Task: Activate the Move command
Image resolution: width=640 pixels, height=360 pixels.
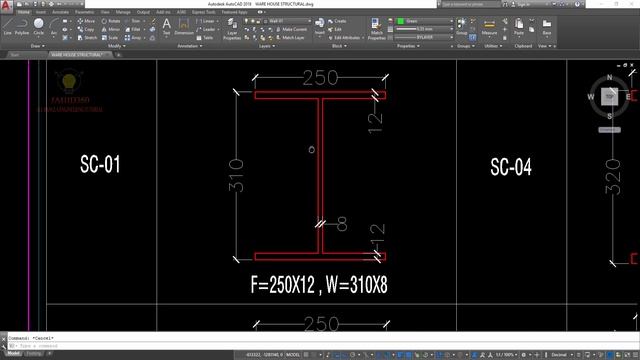Action: [x=86, y=21]
